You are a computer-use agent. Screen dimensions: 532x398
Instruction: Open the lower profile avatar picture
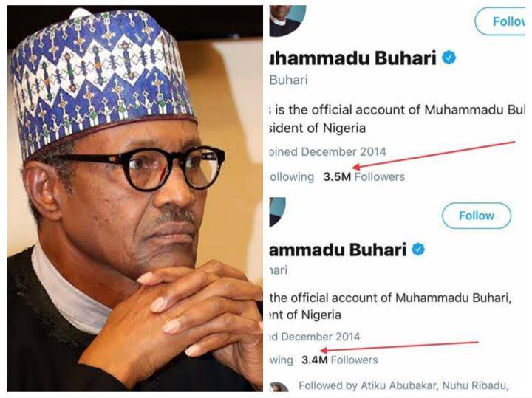pos(277,212)
